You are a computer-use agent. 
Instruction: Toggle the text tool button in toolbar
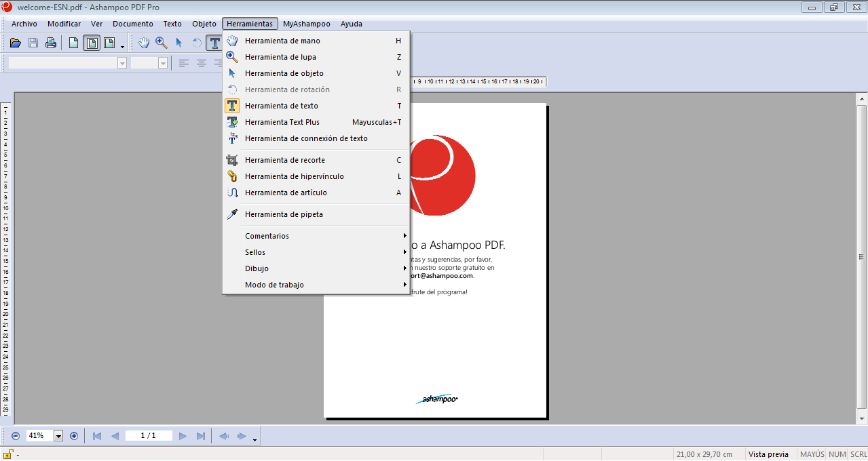[214, 43]
